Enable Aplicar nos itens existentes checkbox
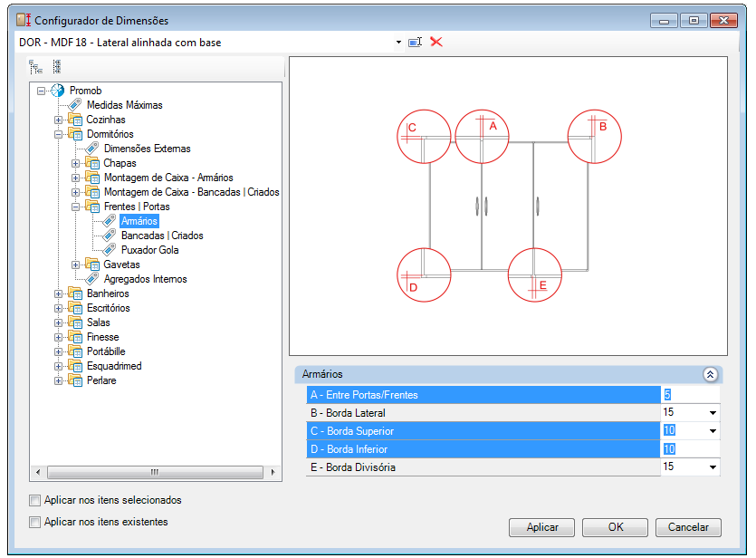 34,522
